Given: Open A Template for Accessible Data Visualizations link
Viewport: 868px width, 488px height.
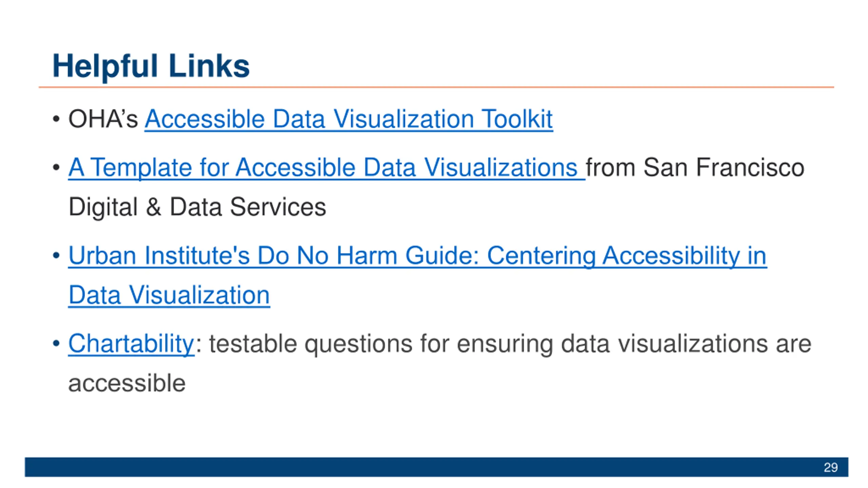Looking at the screenshot, I should coord(327,167).
